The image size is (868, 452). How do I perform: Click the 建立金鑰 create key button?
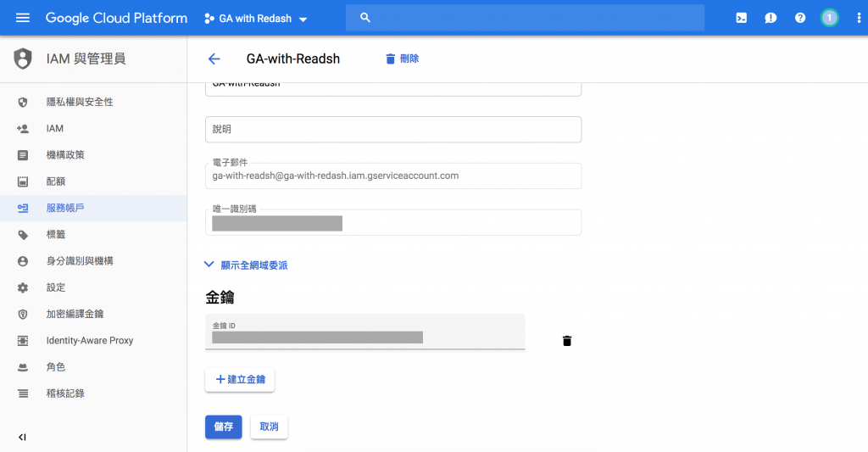coord(240,379)
